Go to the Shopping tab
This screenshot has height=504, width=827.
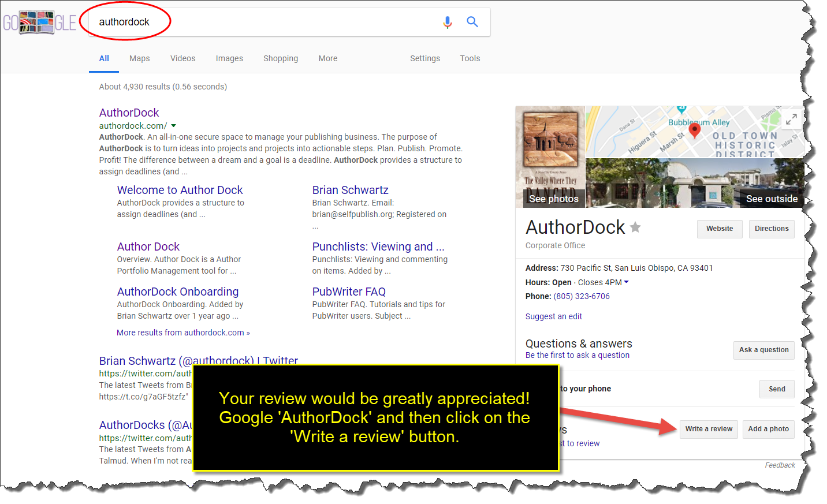tap(281, 58)
